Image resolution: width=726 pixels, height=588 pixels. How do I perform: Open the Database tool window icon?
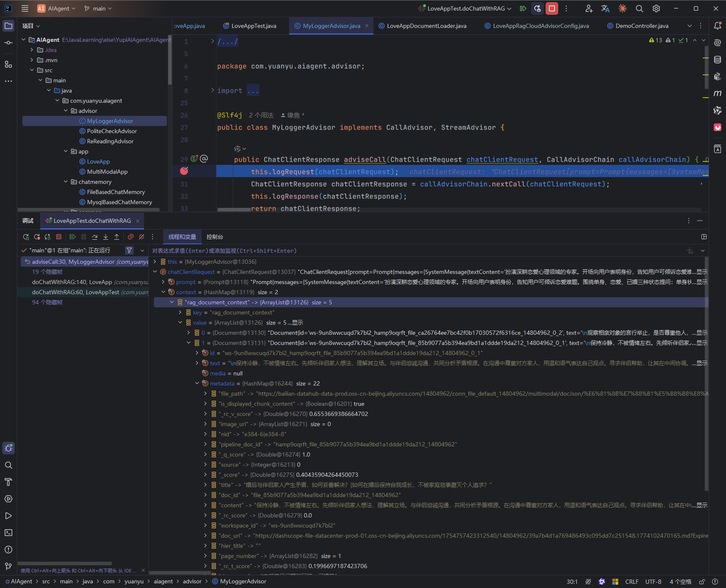718,60
